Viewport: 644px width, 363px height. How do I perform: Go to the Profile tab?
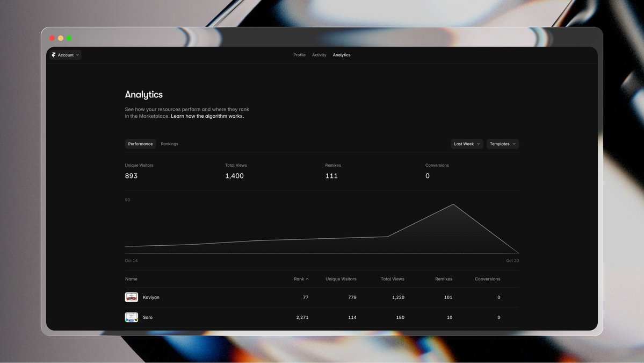tap(299, 55)
